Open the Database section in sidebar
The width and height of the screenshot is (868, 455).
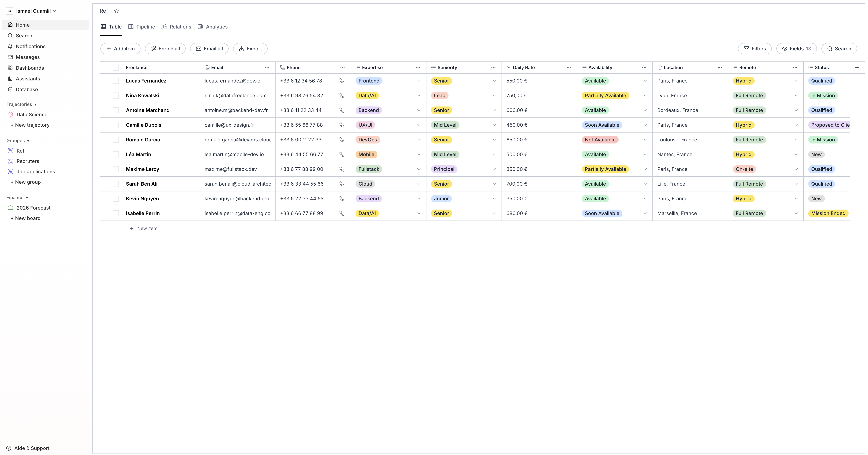27,89
